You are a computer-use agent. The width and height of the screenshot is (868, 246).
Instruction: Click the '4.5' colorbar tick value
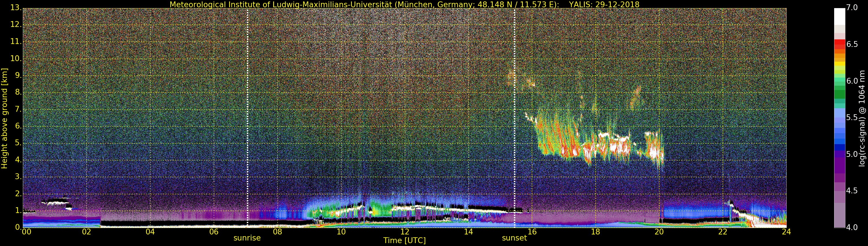pos(852,191)
